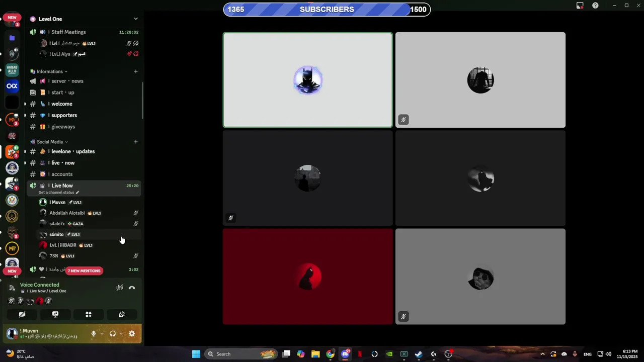Viewport: 644px width, 362px height.
Task: Select the user ! Muvxn in voice list
Action: (x=89, y=202)
